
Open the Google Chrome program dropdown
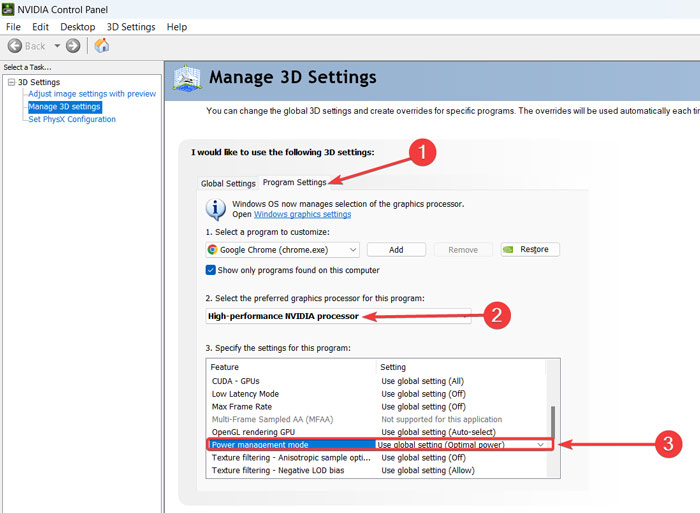tap(283, 250)
